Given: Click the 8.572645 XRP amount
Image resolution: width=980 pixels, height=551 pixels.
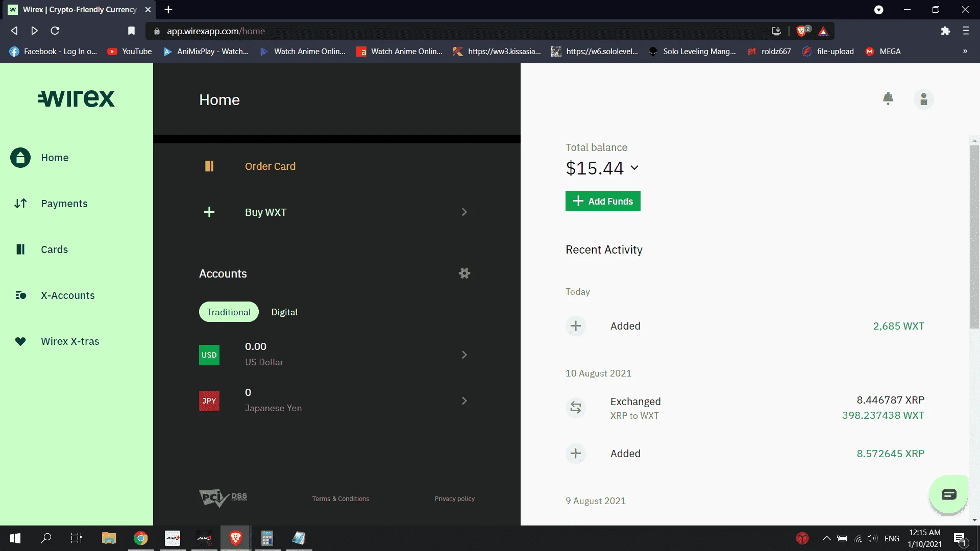Looking at the screenshot, I should tap(890, 454).
